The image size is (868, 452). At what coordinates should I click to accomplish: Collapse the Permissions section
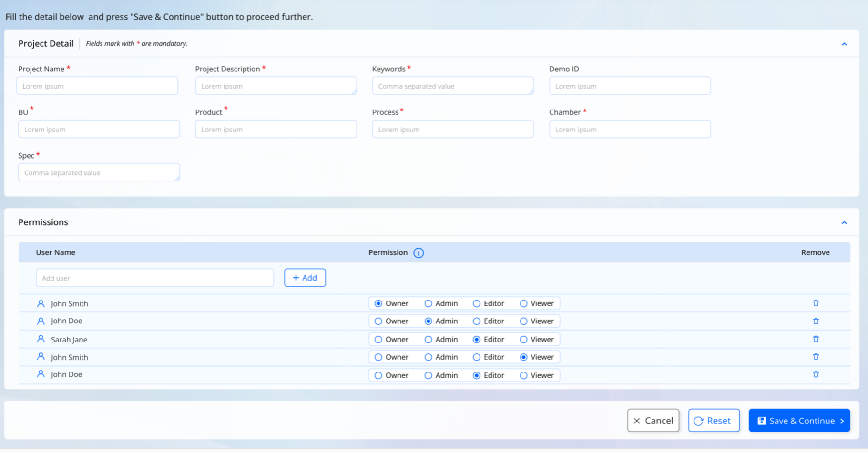pyautogui.click(x=844, y=222)
